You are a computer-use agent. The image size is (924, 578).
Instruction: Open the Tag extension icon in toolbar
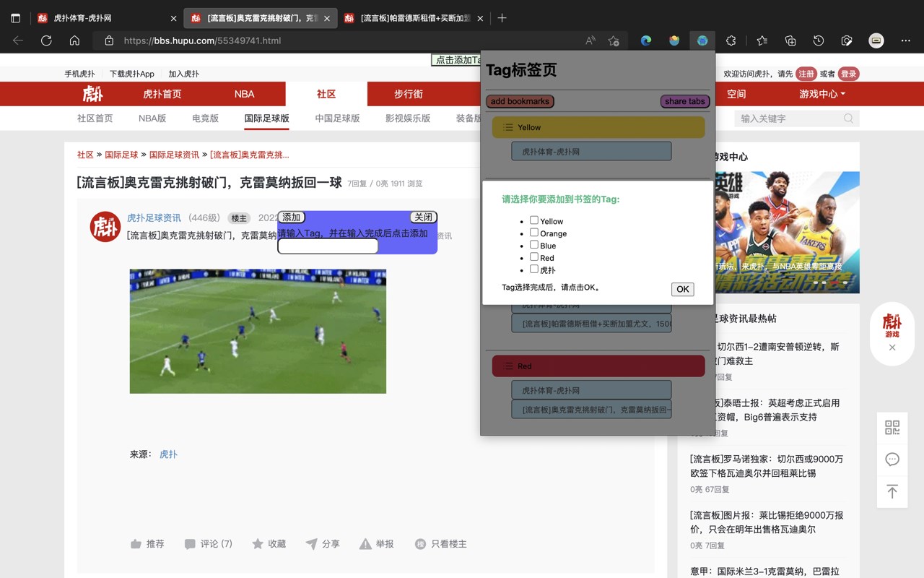[702, 40]
